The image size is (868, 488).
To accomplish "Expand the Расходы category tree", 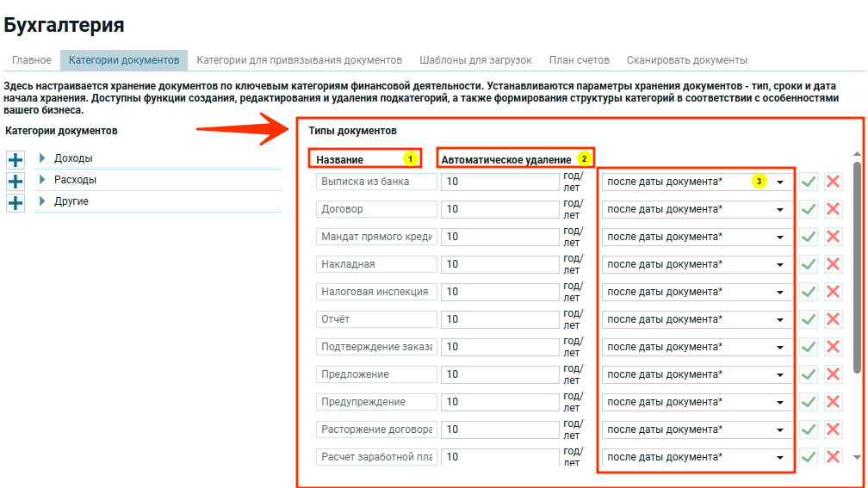I will (42, 180).
